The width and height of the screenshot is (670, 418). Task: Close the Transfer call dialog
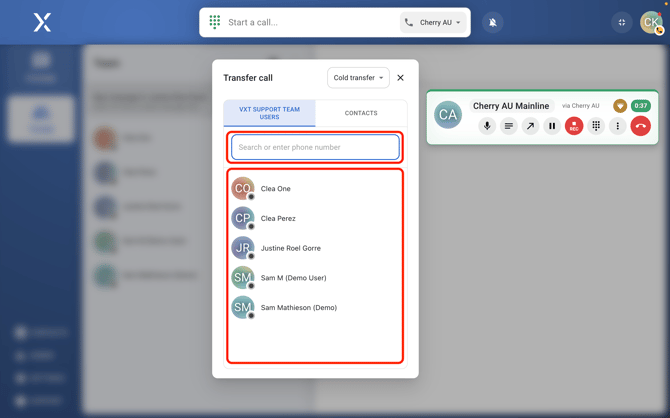pos(401,78)
